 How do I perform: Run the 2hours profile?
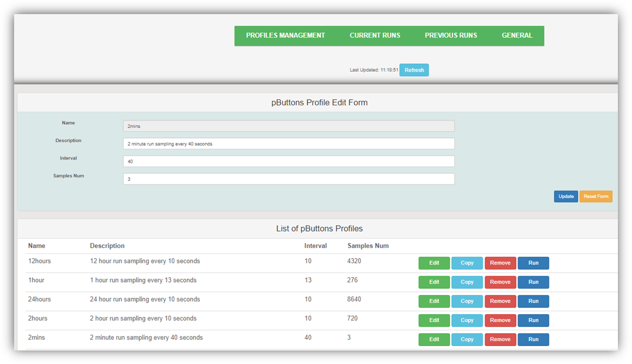(x=533, y=321)
